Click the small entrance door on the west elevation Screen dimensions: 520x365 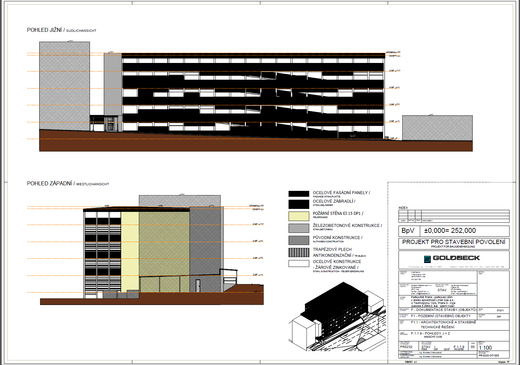pyautogui.click(x=198, y=286)
